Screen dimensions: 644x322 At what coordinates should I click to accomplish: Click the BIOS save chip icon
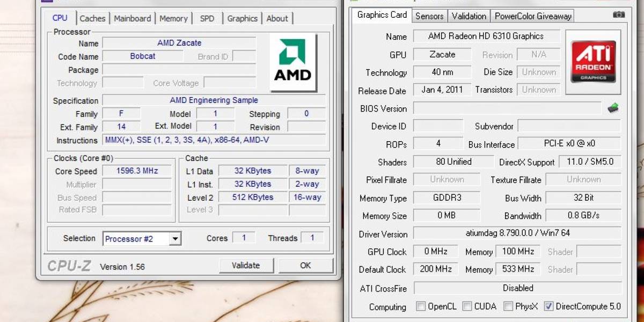tap(613, 108)
